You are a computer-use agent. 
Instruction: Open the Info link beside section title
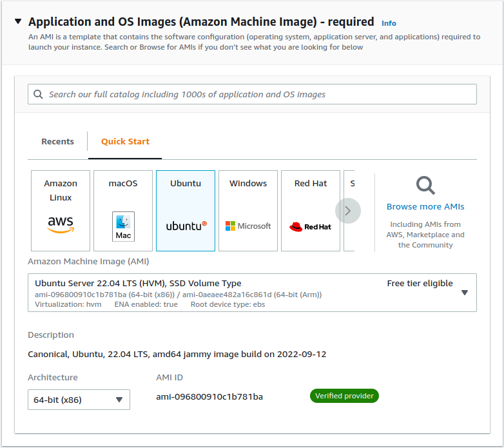[389, 23]
